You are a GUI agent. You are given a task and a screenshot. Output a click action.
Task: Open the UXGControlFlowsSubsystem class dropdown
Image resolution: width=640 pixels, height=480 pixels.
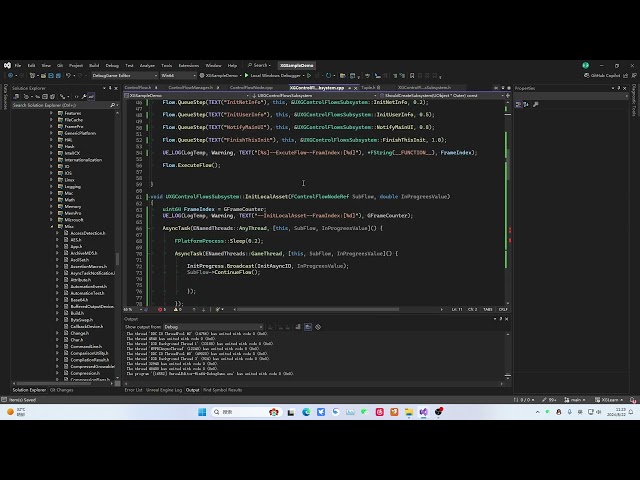[314, 95]
